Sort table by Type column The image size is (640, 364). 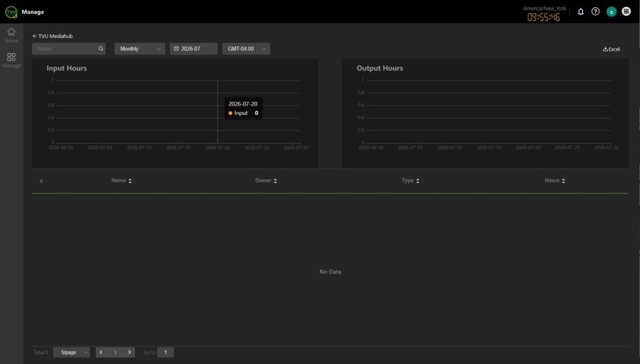point(411,180)
